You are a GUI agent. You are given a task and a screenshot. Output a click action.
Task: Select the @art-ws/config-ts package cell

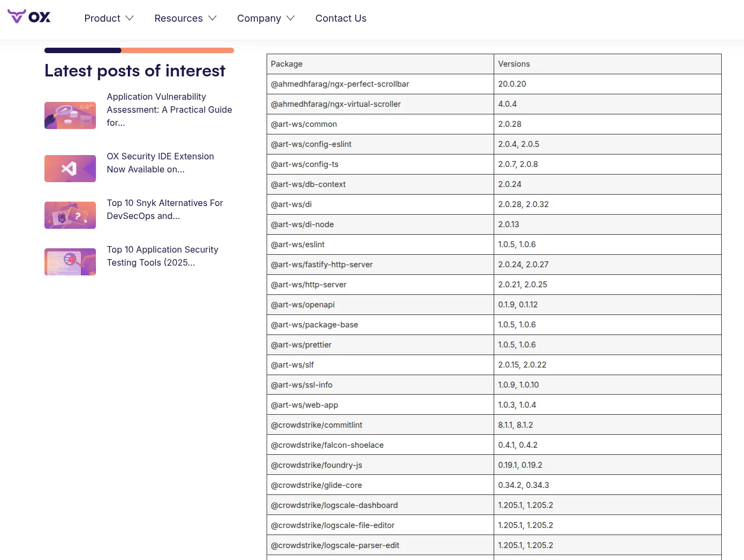(x=380, y=164)
